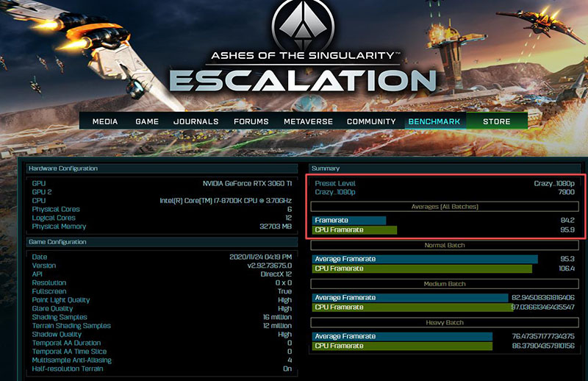Click the Terrain Shading Samples label

71,326
